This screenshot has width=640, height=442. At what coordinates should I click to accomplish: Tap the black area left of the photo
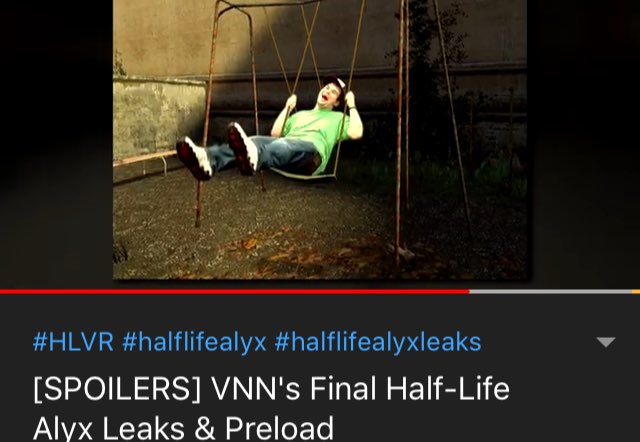click(56, 143)
